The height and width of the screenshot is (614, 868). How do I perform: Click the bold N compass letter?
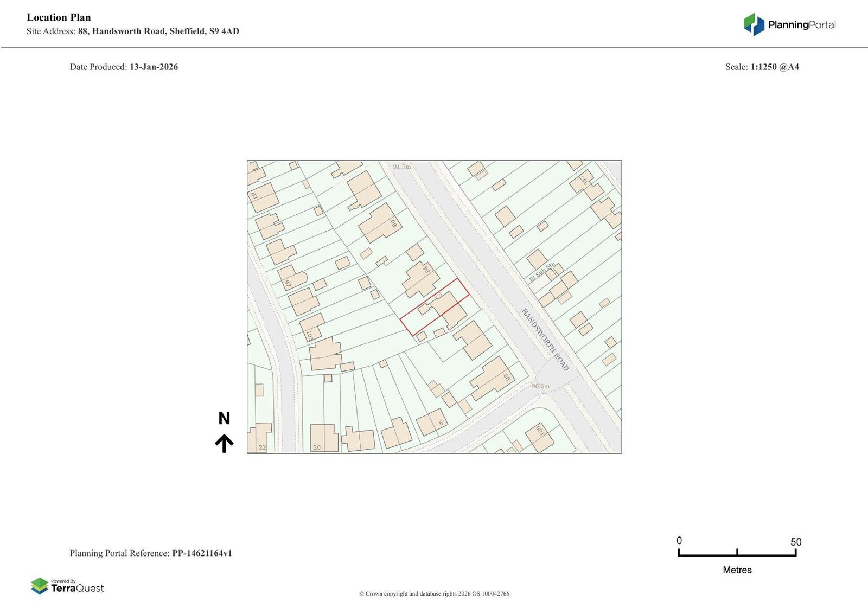coord(224,418)
